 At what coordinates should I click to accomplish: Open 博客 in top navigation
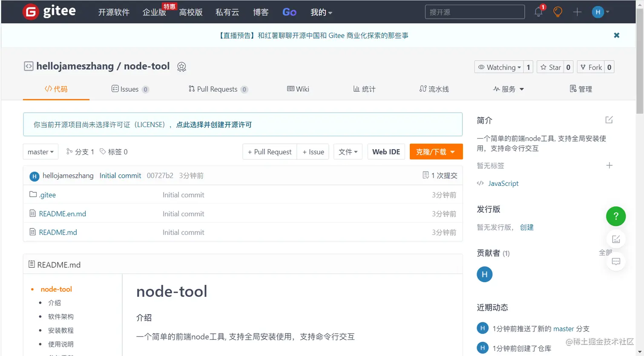click(x=261, y=12)
